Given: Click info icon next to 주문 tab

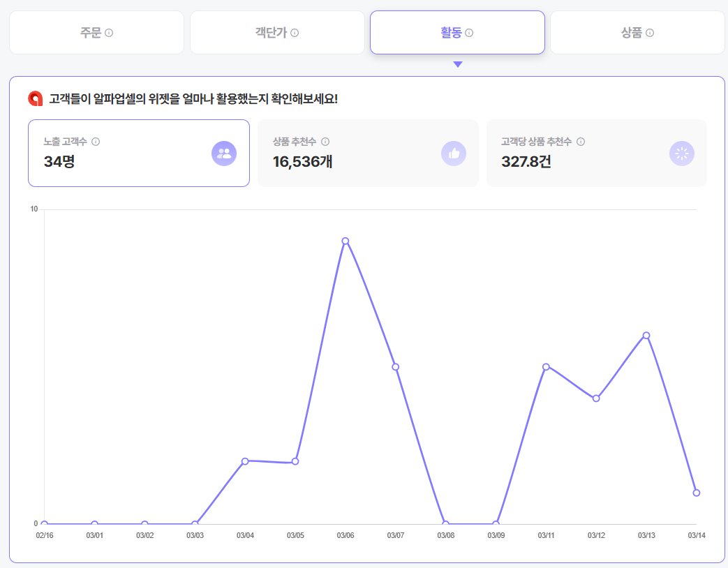Looking at the screenshot, I should coord(109,33).
